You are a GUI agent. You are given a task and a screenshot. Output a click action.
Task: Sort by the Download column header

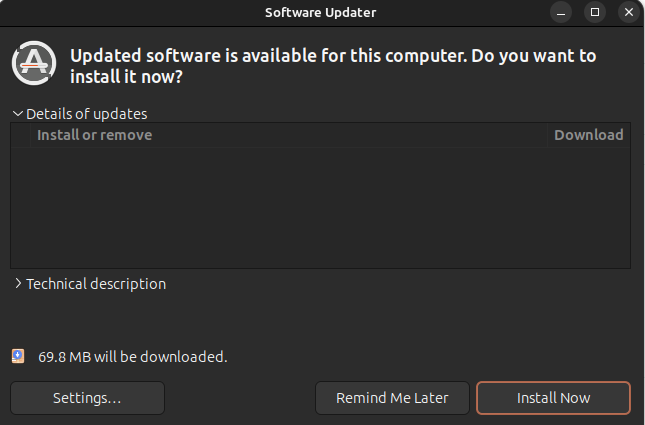(x=588, y=135)
